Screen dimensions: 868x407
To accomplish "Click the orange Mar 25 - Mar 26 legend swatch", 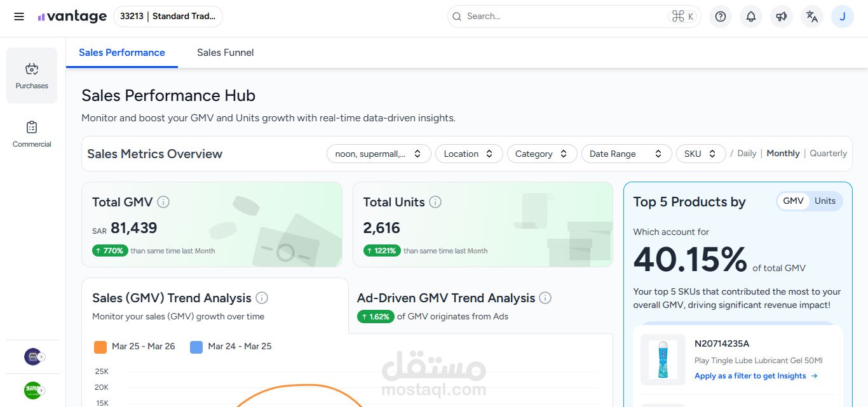I will click(x=100, y=347).
